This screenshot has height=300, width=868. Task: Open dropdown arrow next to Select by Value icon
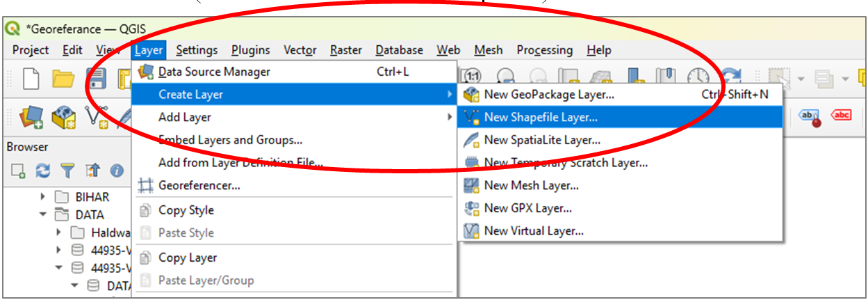click(845, 79)
